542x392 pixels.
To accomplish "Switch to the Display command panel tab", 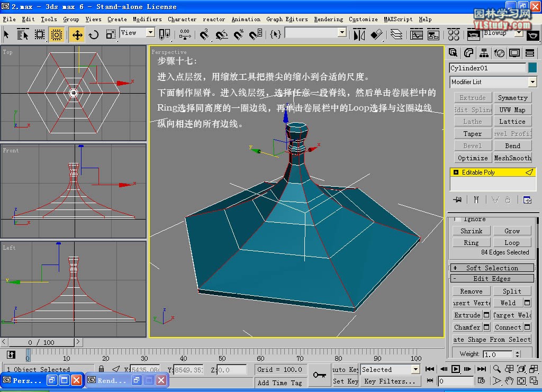I will tap(514, 53).
